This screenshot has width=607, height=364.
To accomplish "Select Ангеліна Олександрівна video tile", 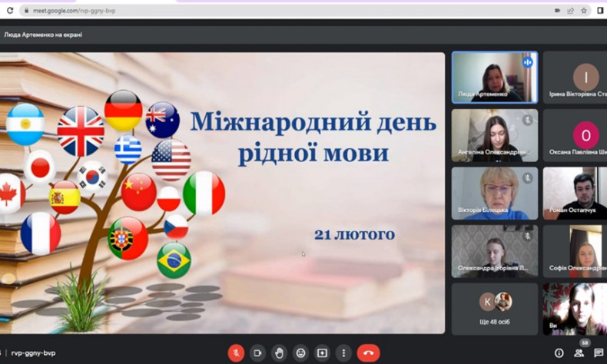I will pyautogui.click(x=495, y=135).
